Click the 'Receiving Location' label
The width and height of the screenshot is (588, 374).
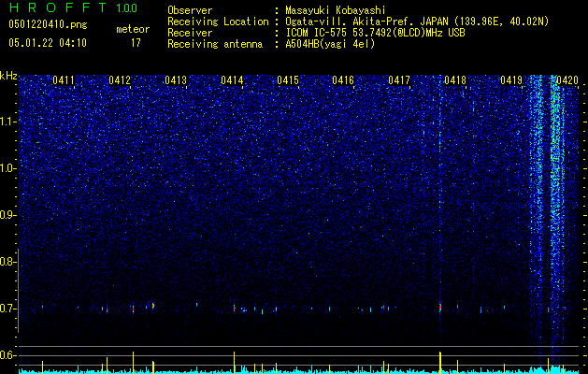pyautogui.click(x=218, y=22)
